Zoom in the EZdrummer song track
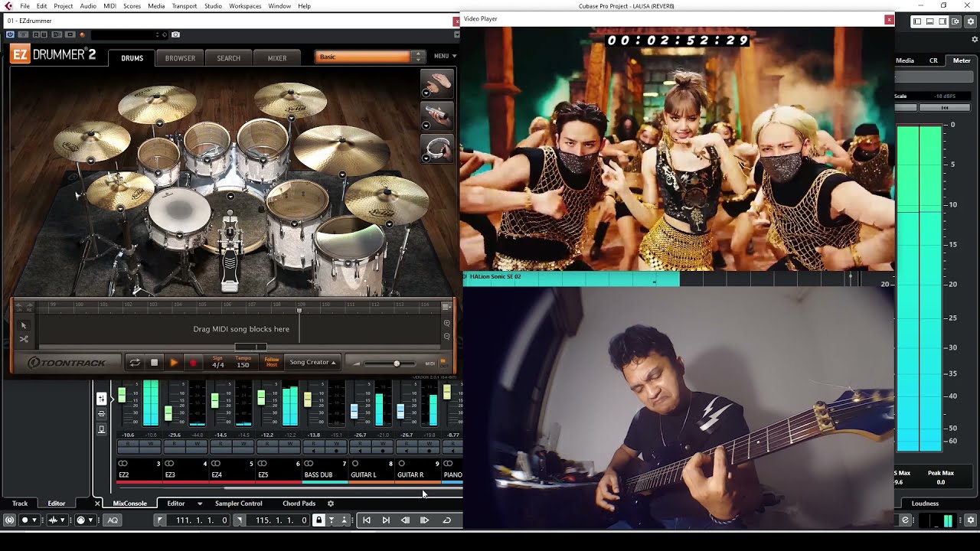Image resolution: width=980 pixels, height=551 pixels. tap(446, 323)
